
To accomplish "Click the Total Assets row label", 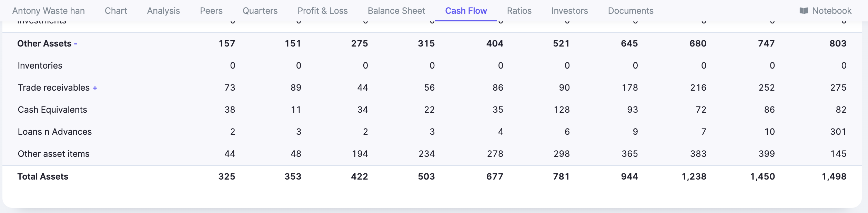I will pyautogui.click(x=43, y=176).
